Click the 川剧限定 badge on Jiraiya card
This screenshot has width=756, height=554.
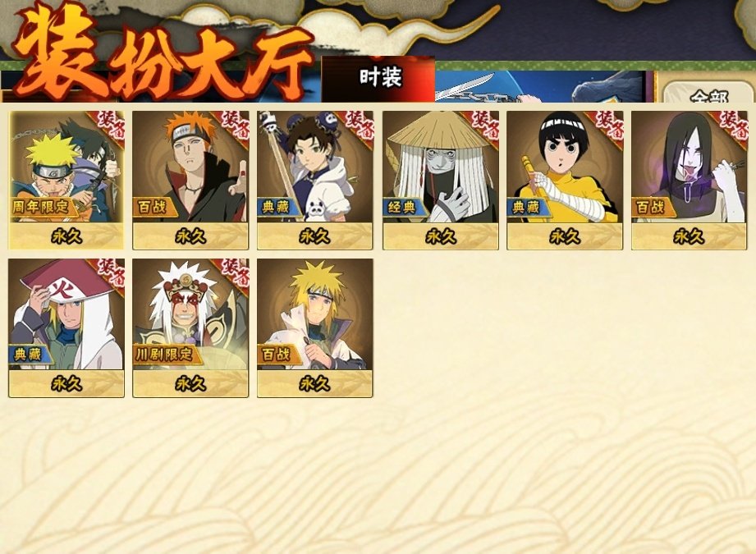pyautogui.click(x=164, y=355)
